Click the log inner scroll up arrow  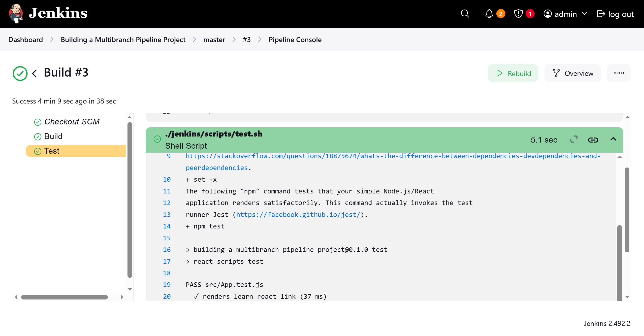point(620,157)
